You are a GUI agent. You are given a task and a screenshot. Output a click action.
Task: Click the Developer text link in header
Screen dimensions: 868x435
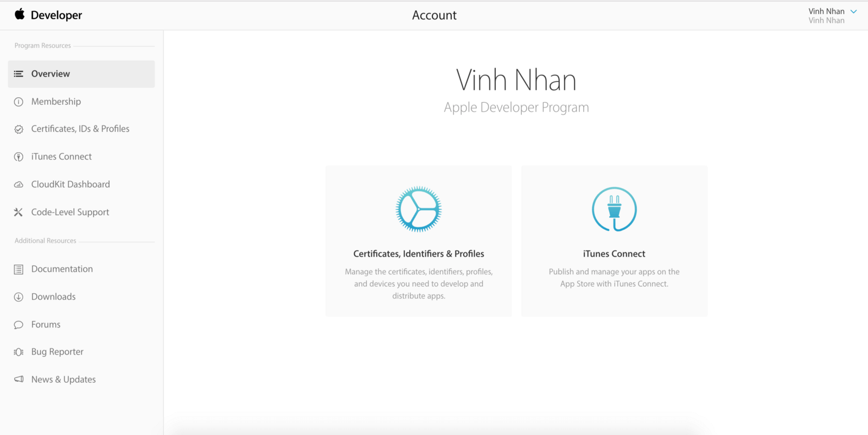(x=56, y=15)
